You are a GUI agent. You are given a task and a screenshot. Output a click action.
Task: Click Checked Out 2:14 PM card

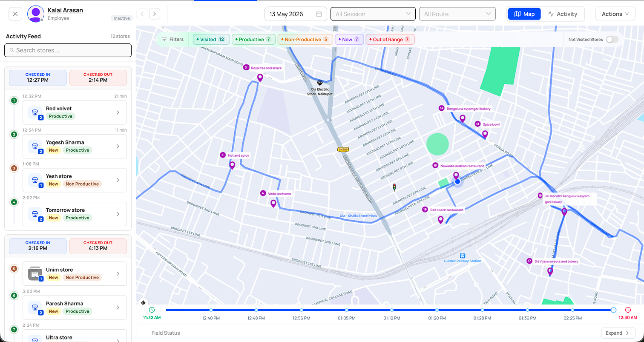pos(98,78)
